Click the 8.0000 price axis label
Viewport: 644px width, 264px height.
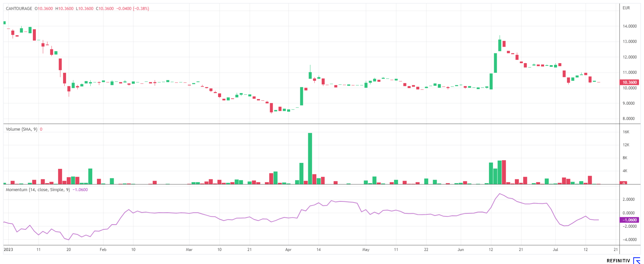[629, 119]
